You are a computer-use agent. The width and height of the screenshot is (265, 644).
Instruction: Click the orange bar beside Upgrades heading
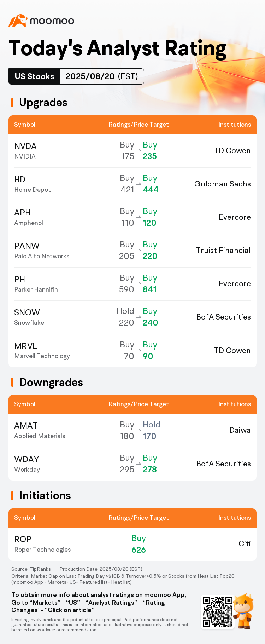(12, 103)
